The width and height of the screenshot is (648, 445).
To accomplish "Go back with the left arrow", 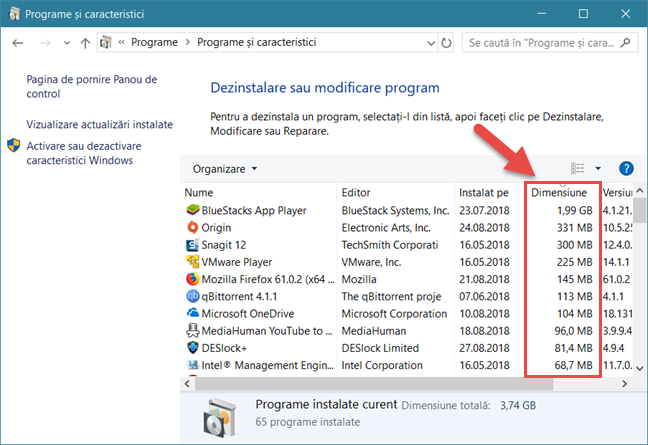I will [x=17, y=43].
